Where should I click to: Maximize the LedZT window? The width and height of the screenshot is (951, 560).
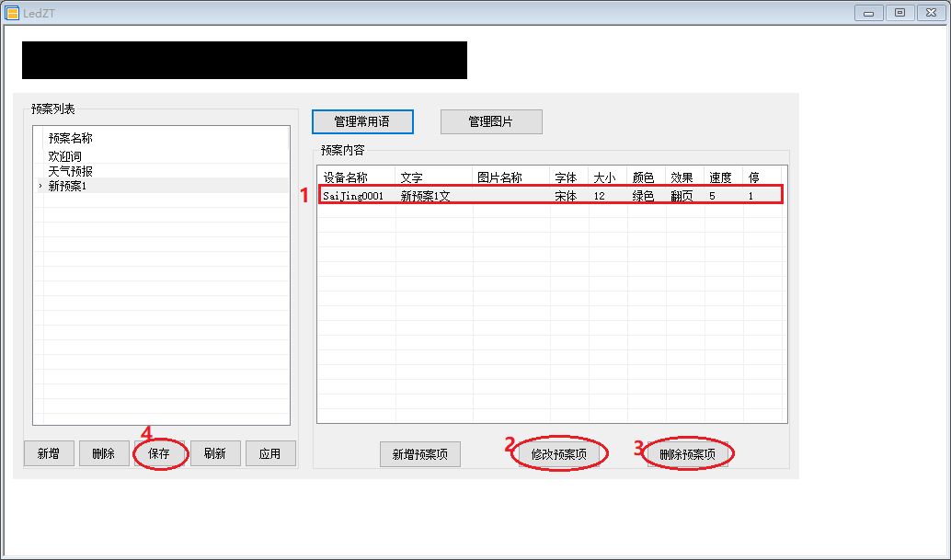click(900, 12)
